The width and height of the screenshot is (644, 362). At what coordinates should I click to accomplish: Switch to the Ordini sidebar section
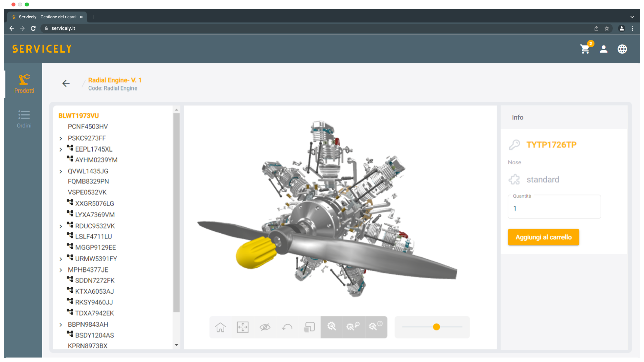coord(24,119)
